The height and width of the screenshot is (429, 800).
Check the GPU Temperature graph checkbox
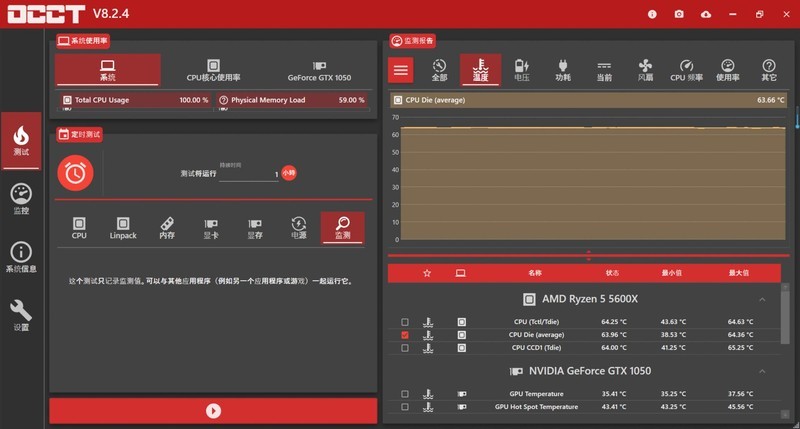click(x=405, y=394)
